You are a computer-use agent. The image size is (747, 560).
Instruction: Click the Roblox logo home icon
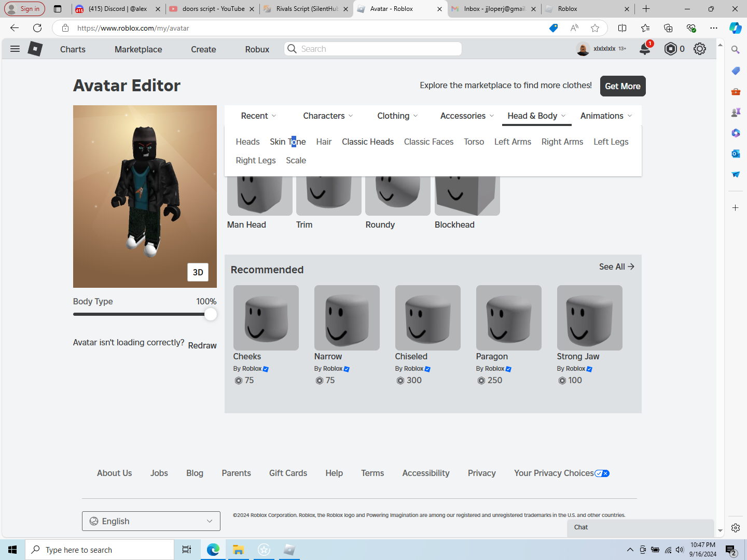tap(35, 49)
